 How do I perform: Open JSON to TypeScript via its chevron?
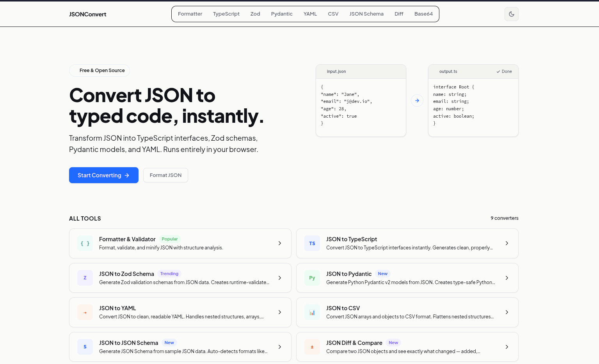point(507,243)
